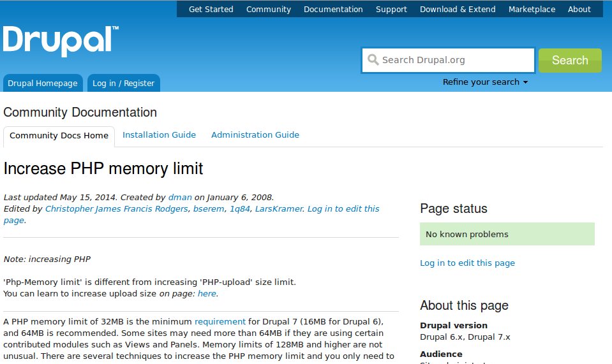This screenshot has width=612, height=364.
Task: Click 'Note: increasing PHP' text
Action: [x=47, y=259]
